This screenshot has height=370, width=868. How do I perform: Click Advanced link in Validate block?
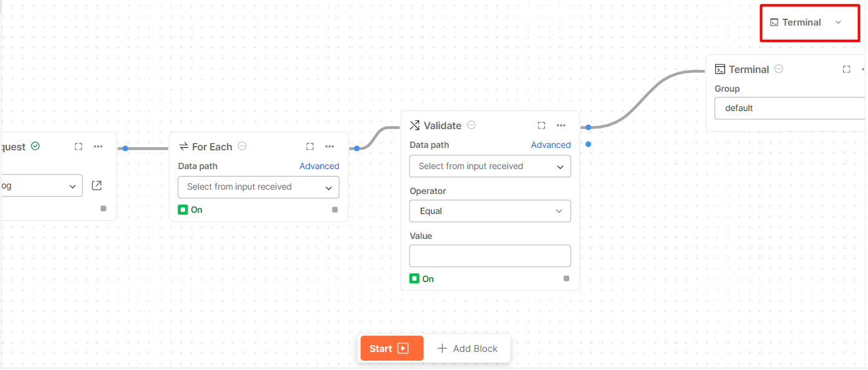(x=551, y=145)
